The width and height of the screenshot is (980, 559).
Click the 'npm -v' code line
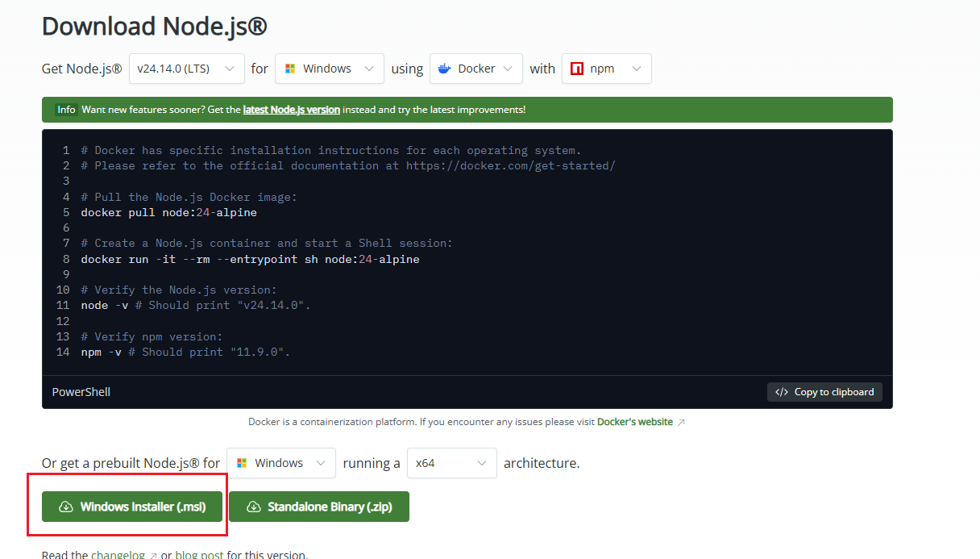pyautogui.click(x=185, y=353)
